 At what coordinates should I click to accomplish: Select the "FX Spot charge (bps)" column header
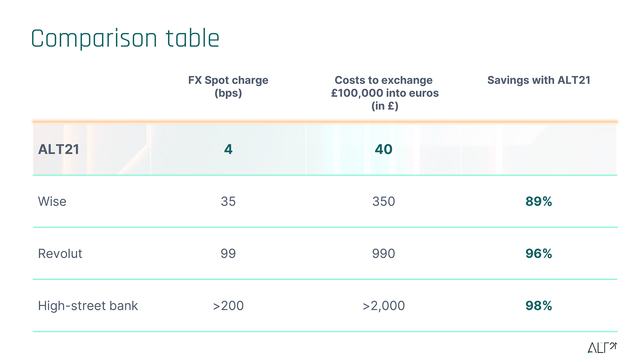(x=228, y=86)
